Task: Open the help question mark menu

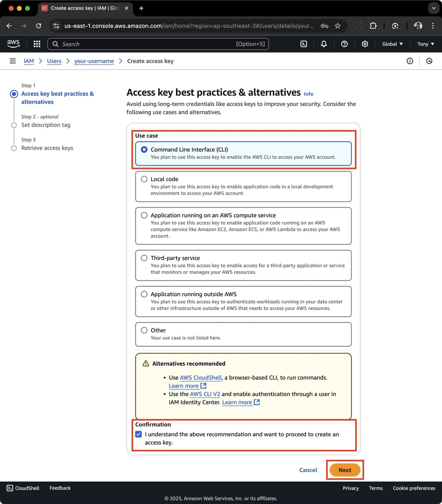Action: click(344, 44)
